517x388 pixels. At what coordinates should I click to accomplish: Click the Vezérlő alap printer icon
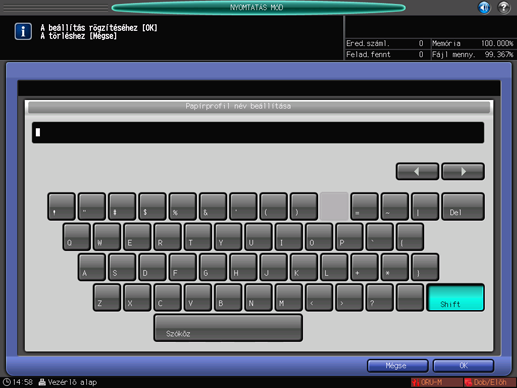[x=42, y=382]
